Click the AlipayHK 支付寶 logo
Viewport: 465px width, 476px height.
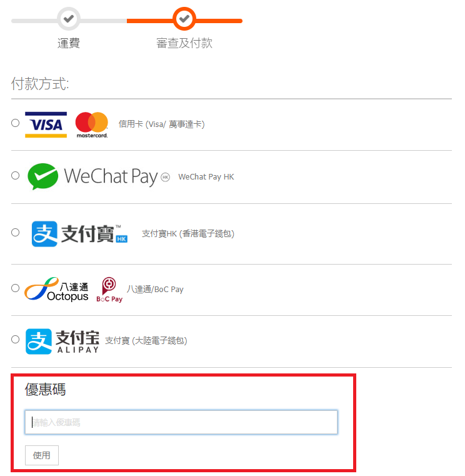point(79,234)
